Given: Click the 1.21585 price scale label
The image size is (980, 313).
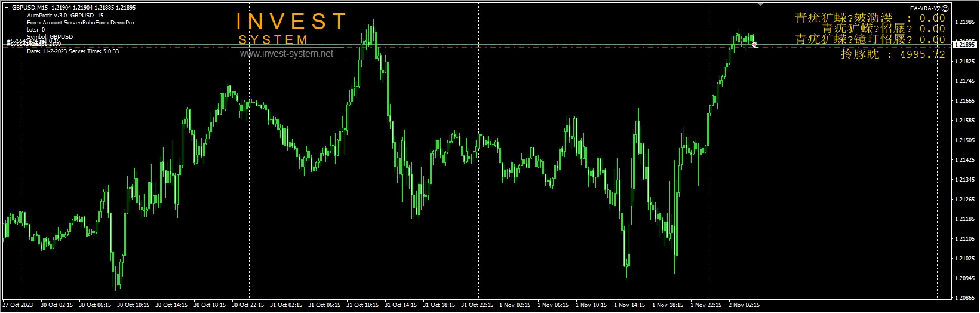Looking at the screenshot, I should pyautogui.click(x=965, y=121).
